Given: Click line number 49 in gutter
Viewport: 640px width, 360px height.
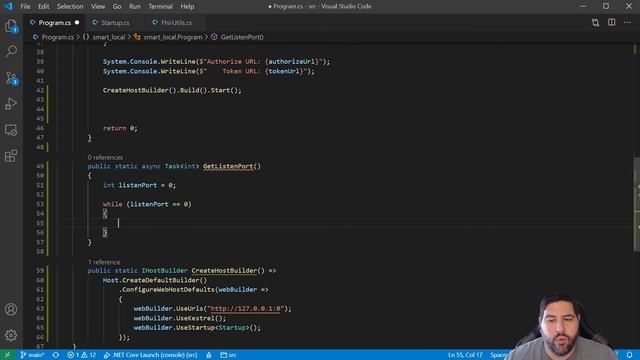Looking at the screenshot, I should tap(40, 166).
